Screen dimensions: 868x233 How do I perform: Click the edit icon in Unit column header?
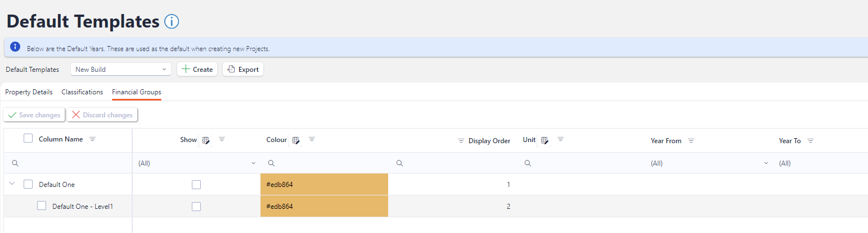coord(544,140)
